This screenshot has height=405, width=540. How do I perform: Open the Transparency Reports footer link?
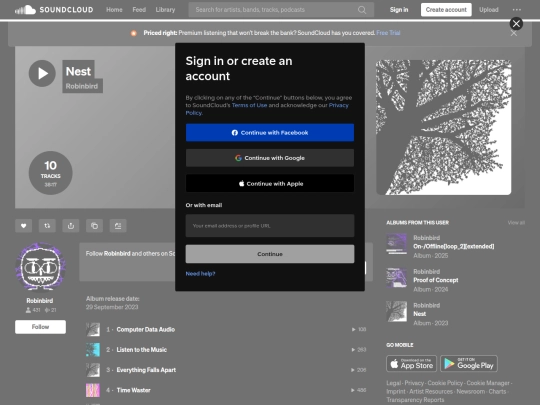click(415, 400)
